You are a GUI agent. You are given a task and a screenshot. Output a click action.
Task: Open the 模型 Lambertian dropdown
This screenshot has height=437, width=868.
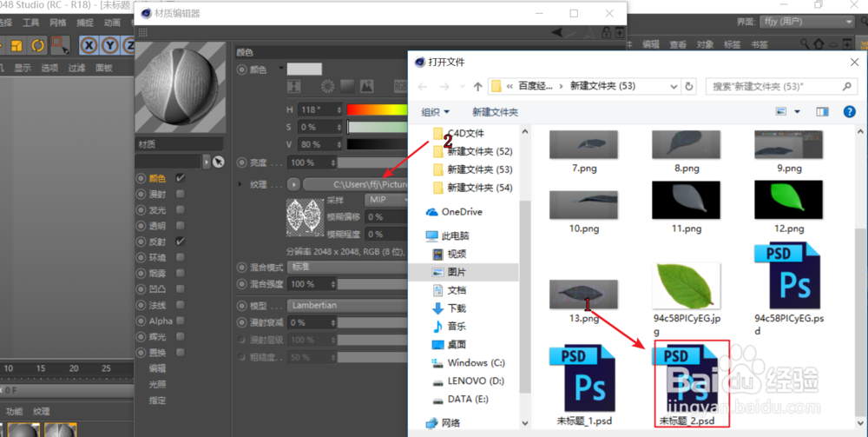[347, 305]
